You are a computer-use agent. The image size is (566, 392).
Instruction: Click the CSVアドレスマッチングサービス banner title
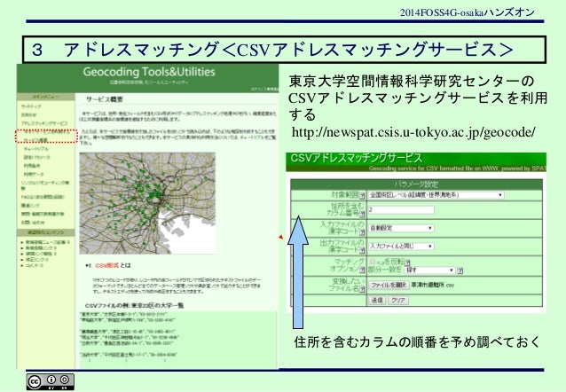[356, 158]
